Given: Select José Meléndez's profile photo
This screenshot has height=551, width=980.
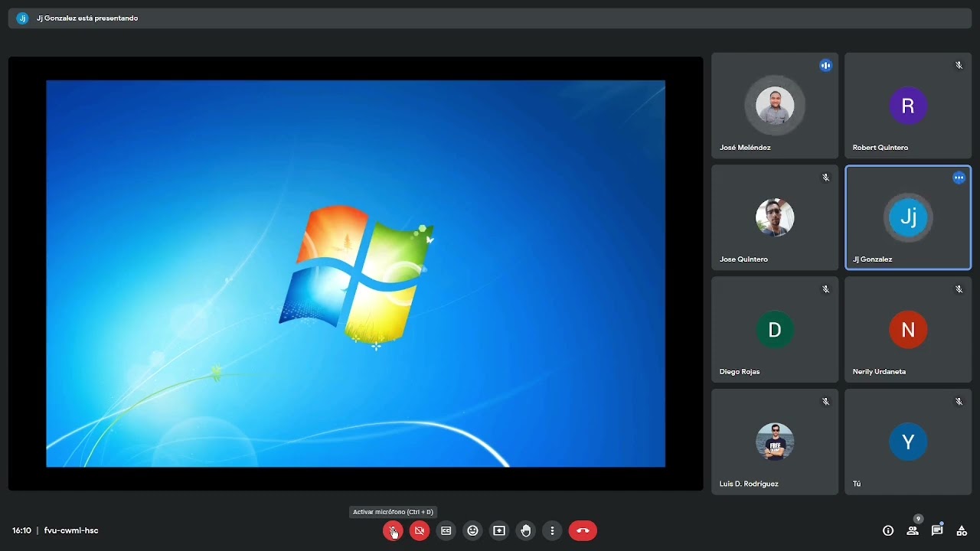Looking at the screenshot, I should tap(775, 106).
